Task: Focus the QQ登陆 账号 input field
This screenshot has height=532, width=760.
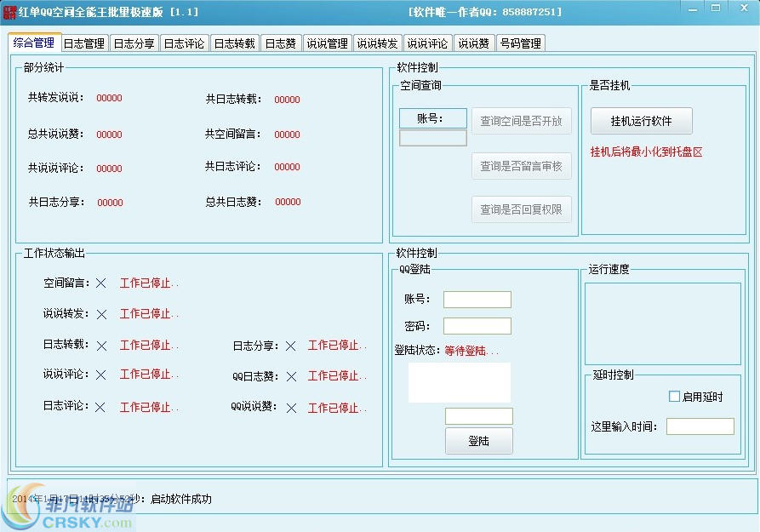Action: (477, 300)
